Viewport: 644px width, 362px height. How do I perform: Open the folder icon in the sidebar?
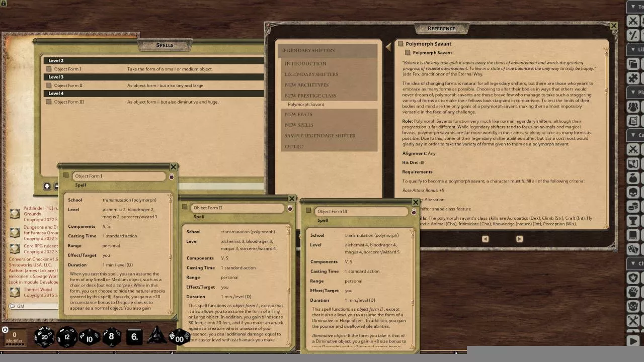click(633, 64)
